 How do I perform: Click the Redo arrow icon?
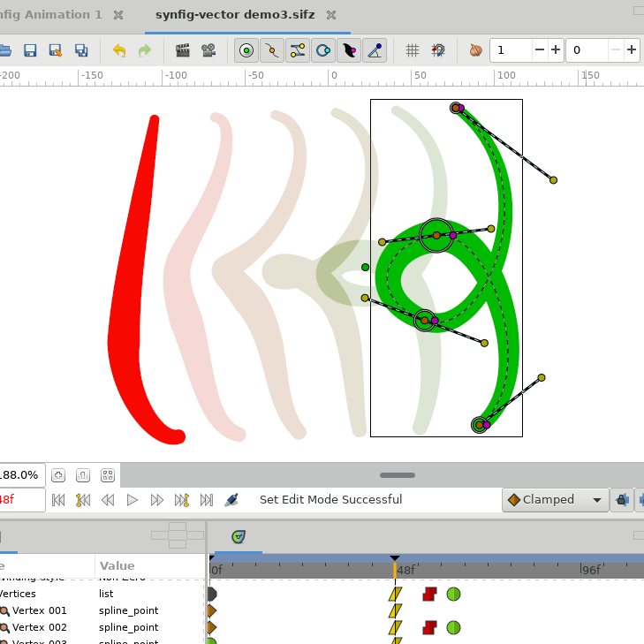click(145, 50)
